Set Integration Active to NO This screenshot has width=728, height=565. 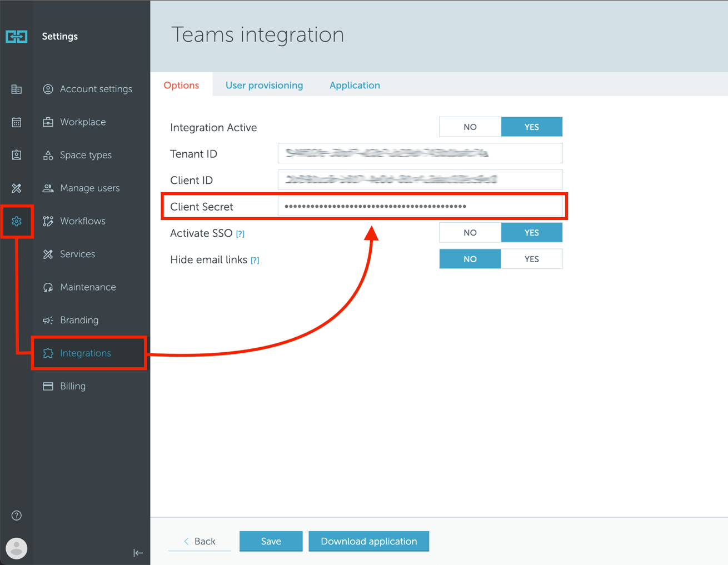tap(470, 127)
